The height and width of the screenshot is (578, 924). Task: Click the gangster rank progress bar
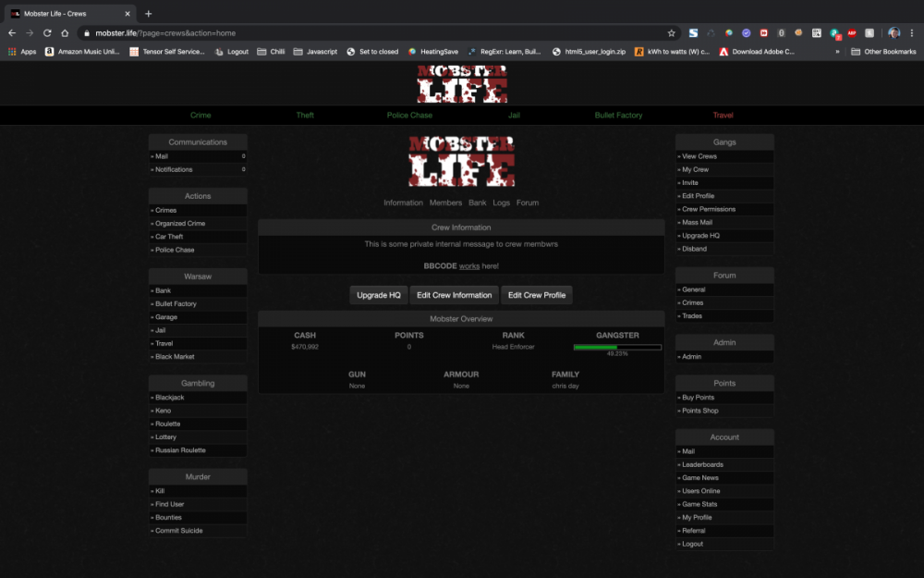617,347
